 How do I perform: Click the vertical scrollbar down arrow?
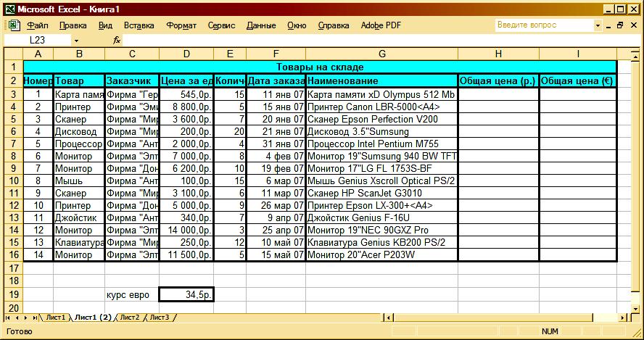tap(635, 308)
